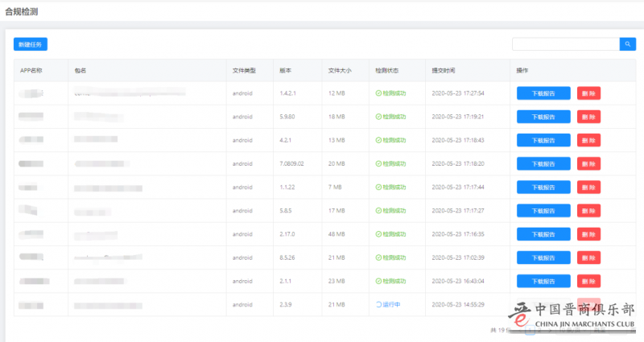
Task: Click the 运行中 spinner icon in last row
Action: (x=378, y=305)
